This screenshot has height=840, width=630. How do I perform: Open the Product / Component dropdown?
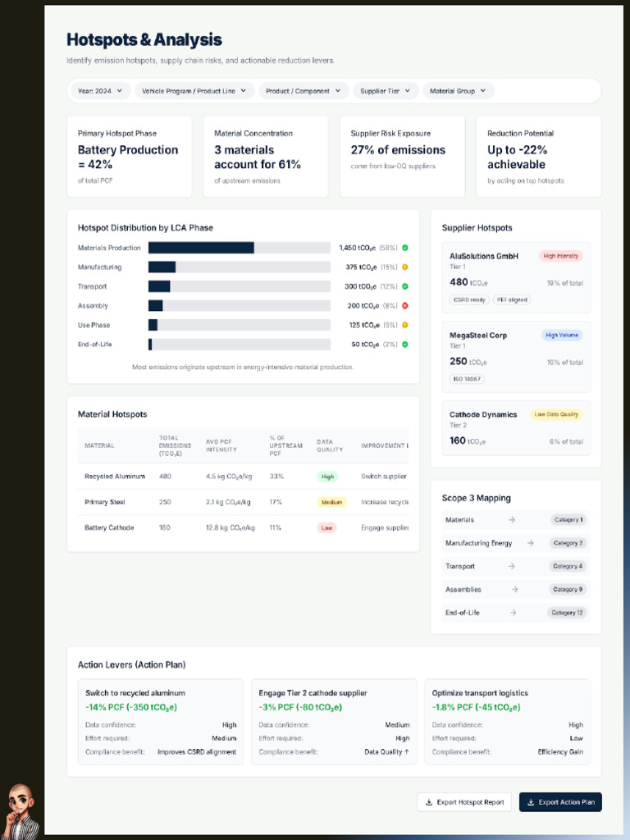point(304,91)
